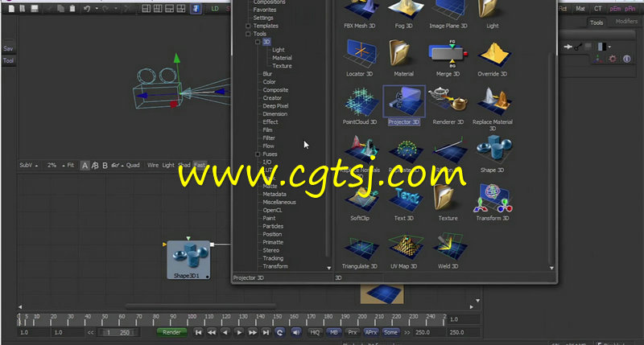Click the save composition toolbar icon

(x=35, y=8)
